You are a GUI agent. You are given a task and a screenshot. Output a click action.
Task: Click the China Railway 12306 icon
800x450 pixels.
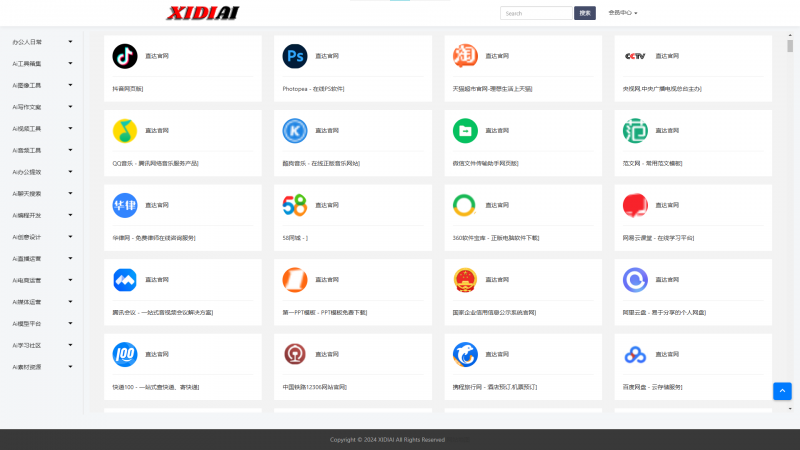[x=295, y=354]
